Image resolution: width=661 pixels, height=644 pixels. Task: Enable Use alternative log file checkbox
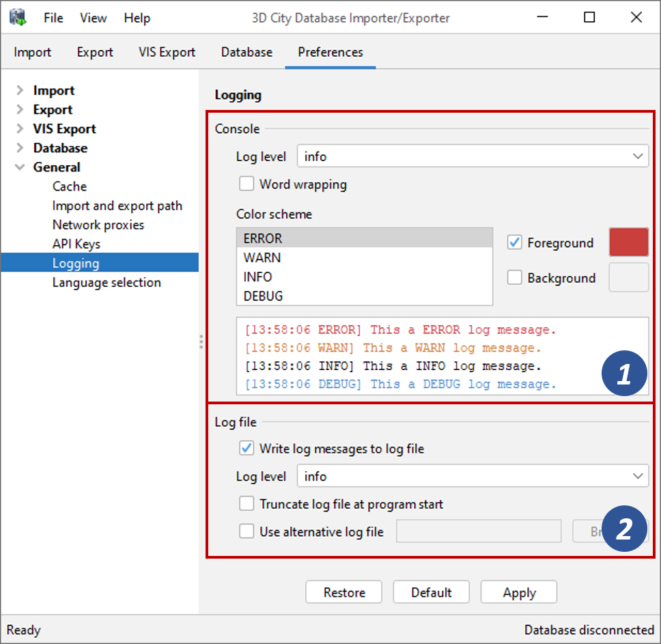[247, 531]
